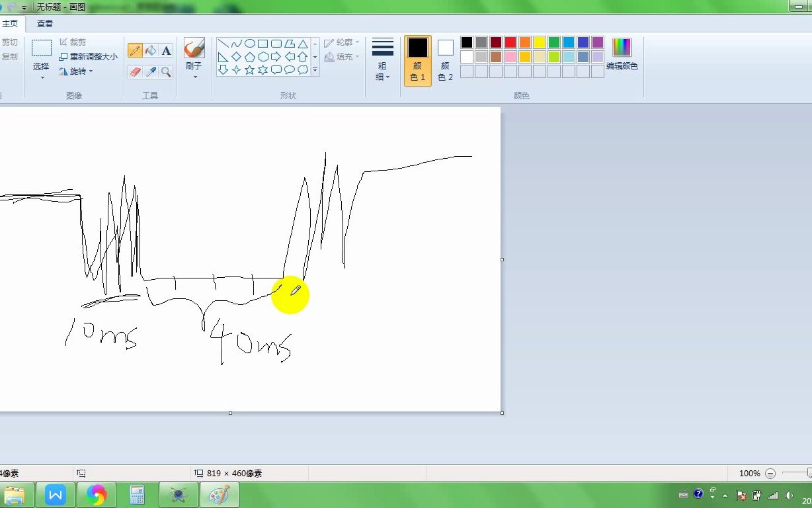812x508 pixels.
Task: Switch to the 主页 (Home) tab
Action: point(11,24)
